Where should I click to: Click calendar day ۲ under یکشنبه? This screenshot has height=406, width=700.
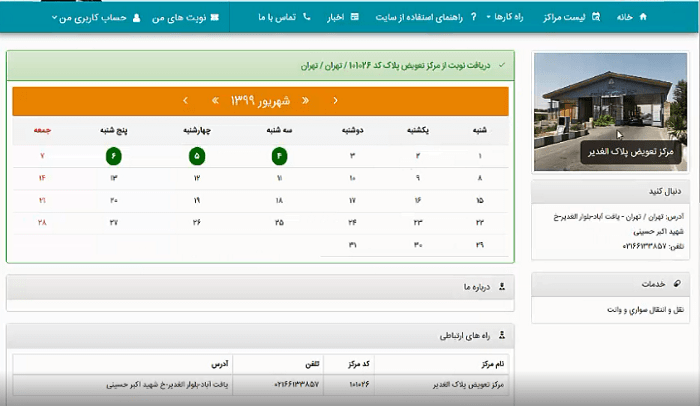click(x=418, y=156)
